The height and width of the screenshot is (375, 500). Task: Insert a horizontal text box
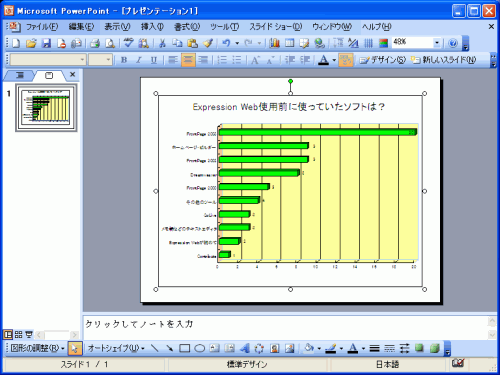[x=215, y=348]
